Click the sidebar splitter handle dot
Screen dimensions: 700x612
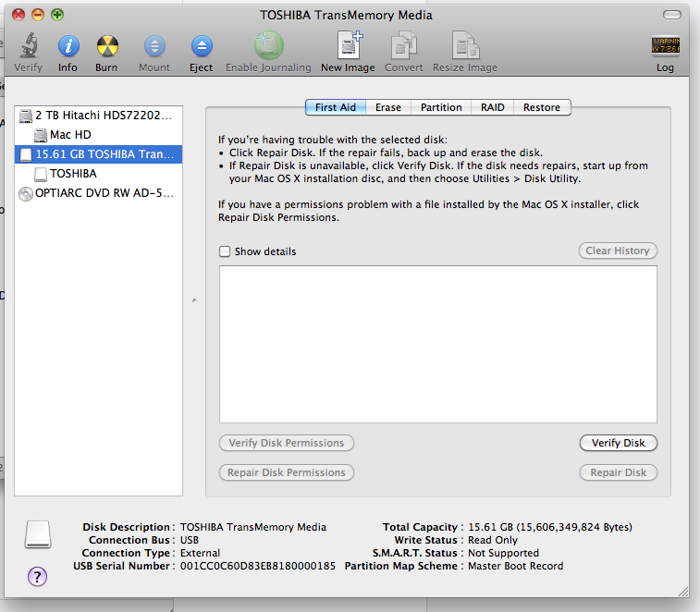click(194, 300)
